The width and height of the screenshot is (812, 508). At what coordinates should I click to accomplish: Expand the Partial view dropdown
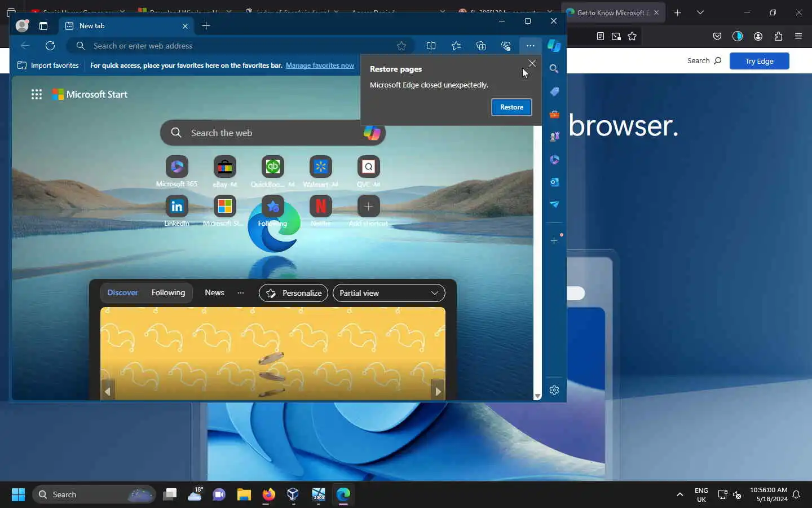click(x=389, y=293)
